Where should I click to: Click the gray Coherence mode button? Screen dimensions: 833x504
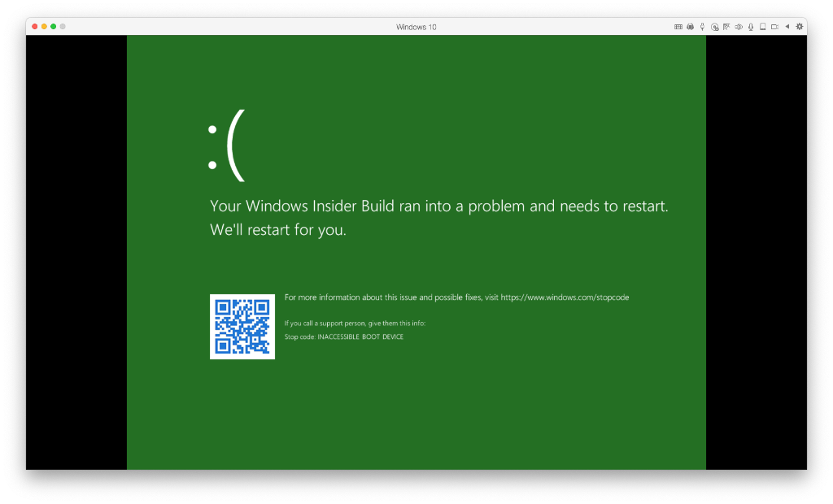63,27
